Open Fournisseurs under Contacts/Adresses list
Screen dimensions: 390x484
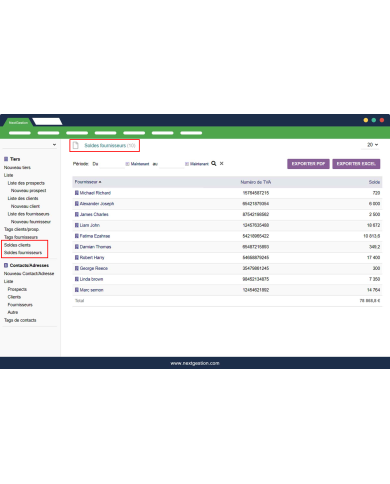pyautogui.click(x=20, y=305)
